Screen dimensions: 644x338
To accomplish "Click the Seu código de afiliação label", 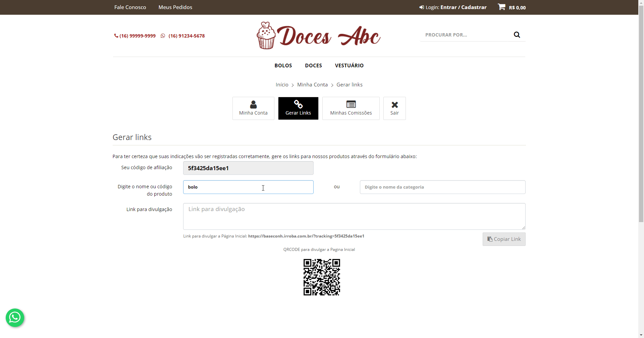I will (x=147, y=167).
